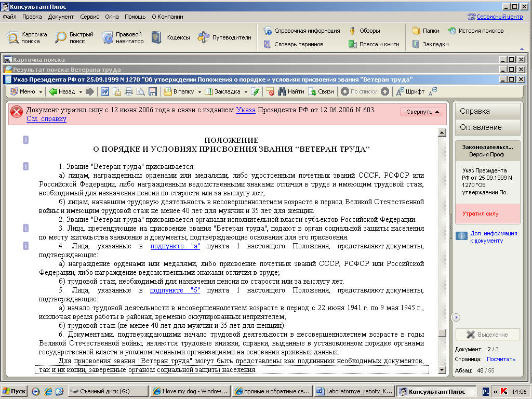Screen dimensions: 532x399
Task: Open the Файл menu
Action: [9, 17]
